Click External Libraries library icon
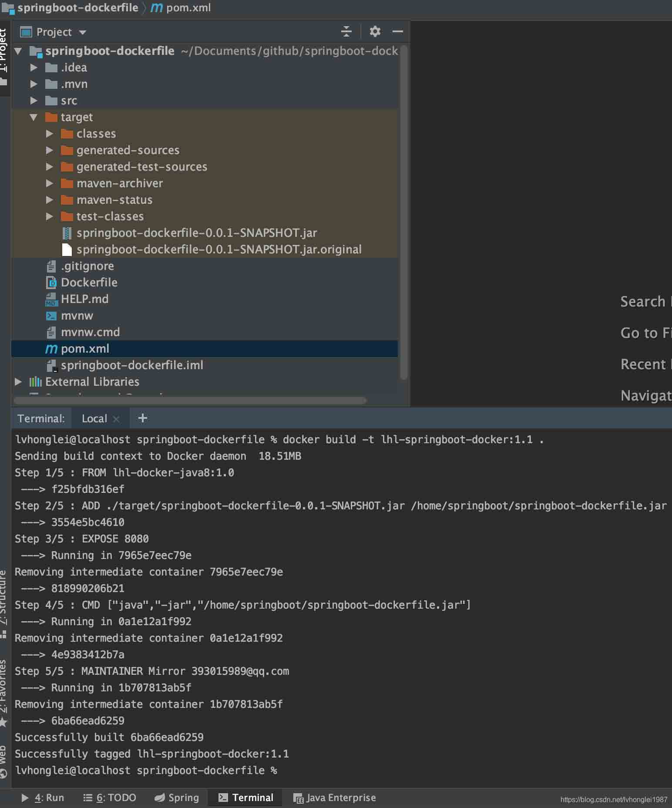This screenshot has width=672, height=808. (36, 382)
